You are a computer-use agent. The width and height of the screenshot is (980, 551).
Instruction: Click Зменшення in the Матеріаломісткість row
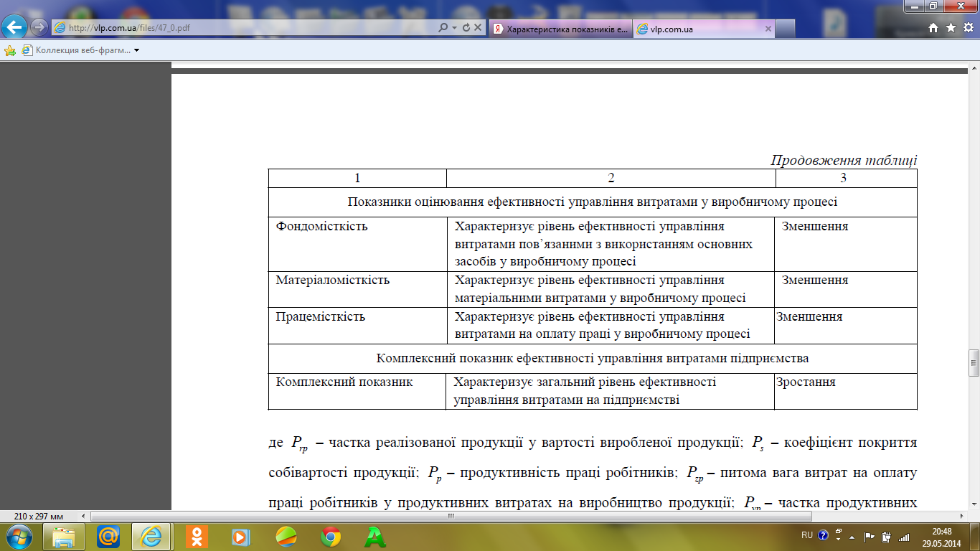click(815, 280)
